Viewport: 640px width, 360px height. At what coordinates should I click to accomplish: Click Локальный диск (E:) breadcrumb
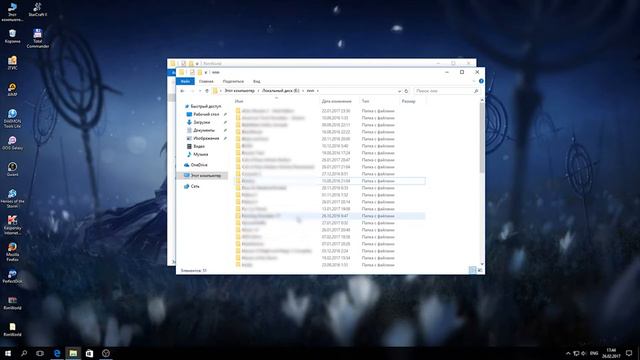coord(280,91)
